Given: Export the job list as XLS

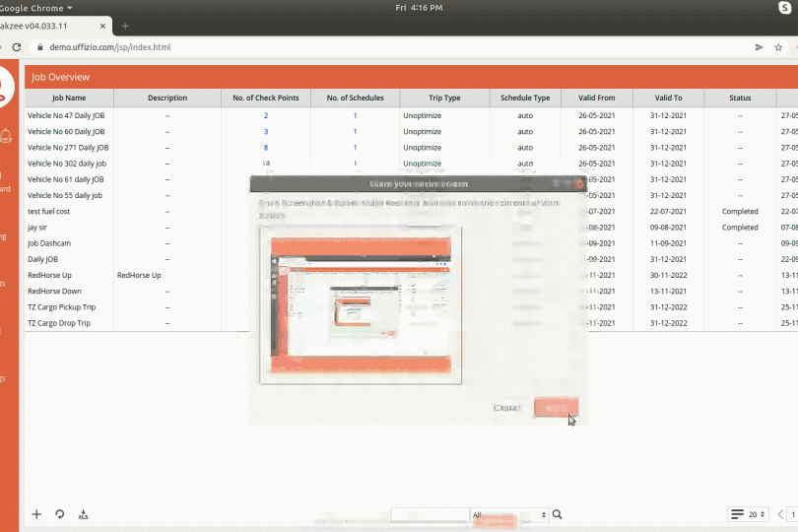Looking at the screenshot, I should pos(83,514).
